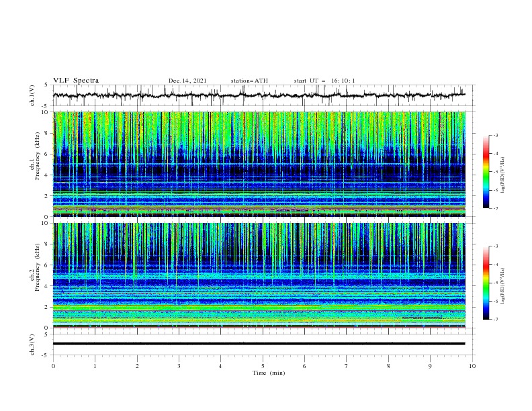Click the ch.1 voltage waveform trace
Screen dimensions: 532x411
[x=259, y=95]
